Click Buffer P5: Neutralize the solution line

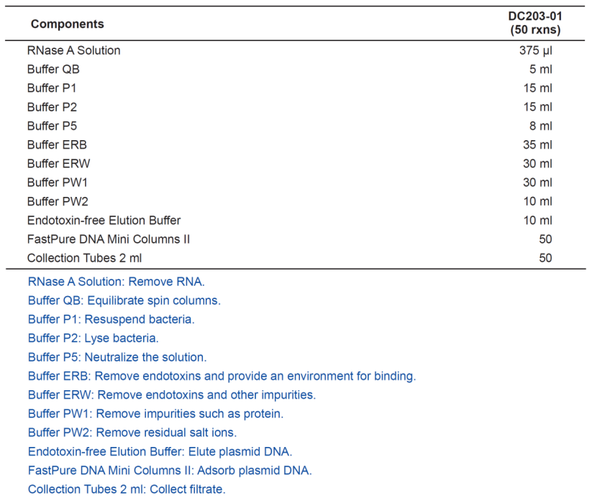pos(117,357)
